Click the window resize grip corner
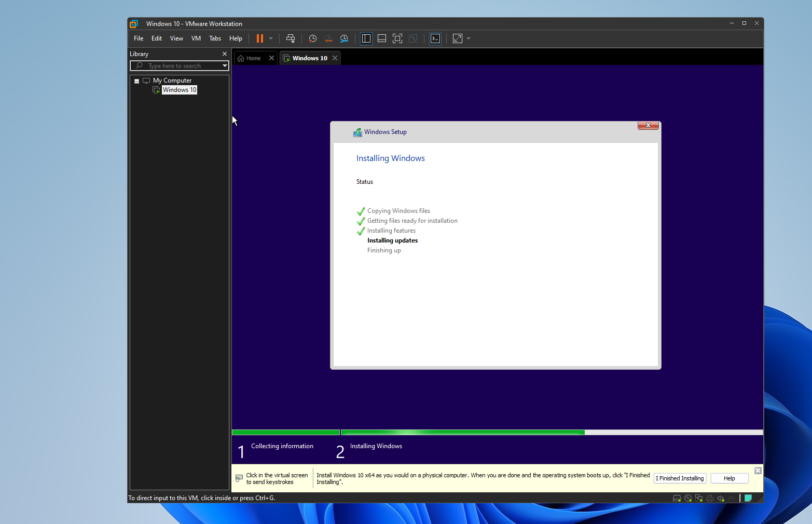812x524 pixels. [760, 499]
